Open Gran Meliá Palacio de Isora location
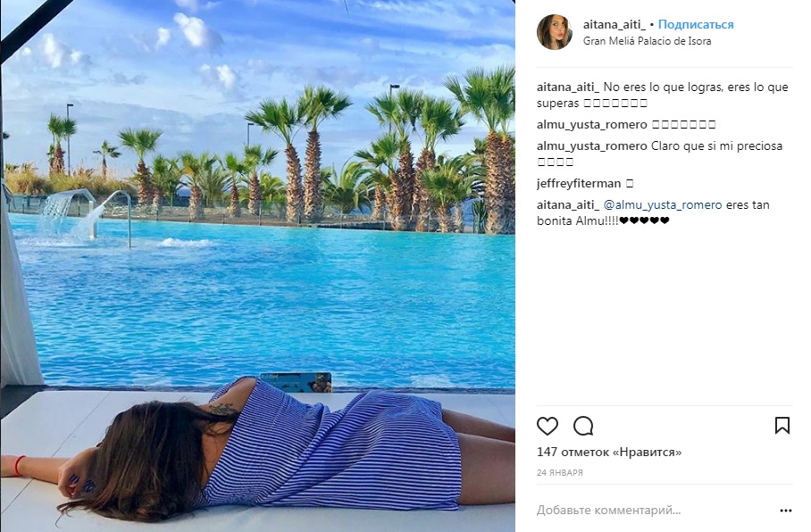 click(x=647, y=41)
